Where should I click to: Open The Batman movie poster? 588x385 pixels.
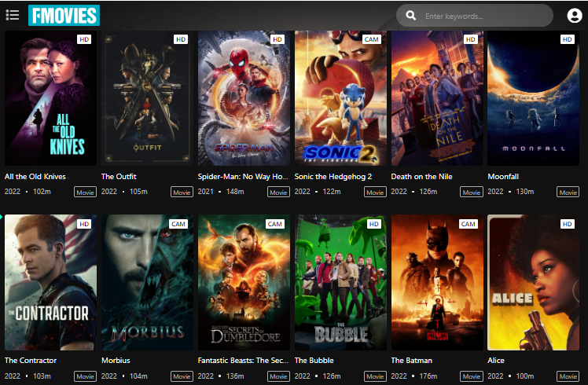click(x=437, y=282)
